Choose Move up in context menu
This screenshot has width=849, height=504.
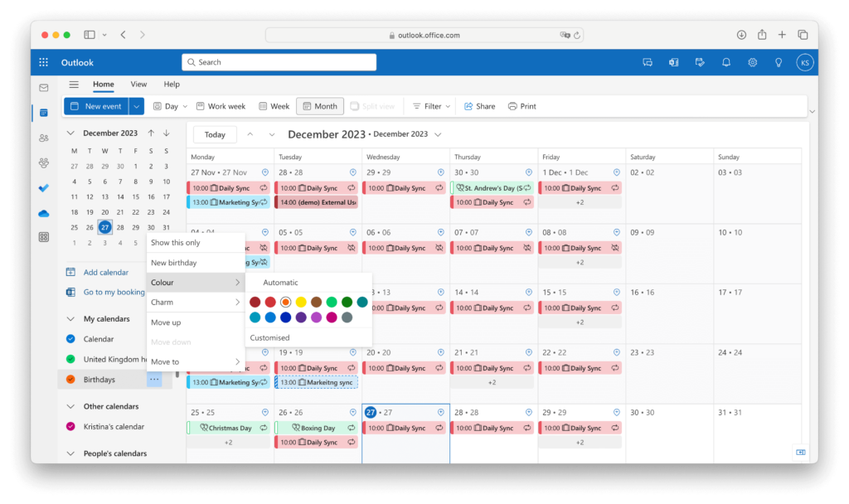click(x=196, y=322)
